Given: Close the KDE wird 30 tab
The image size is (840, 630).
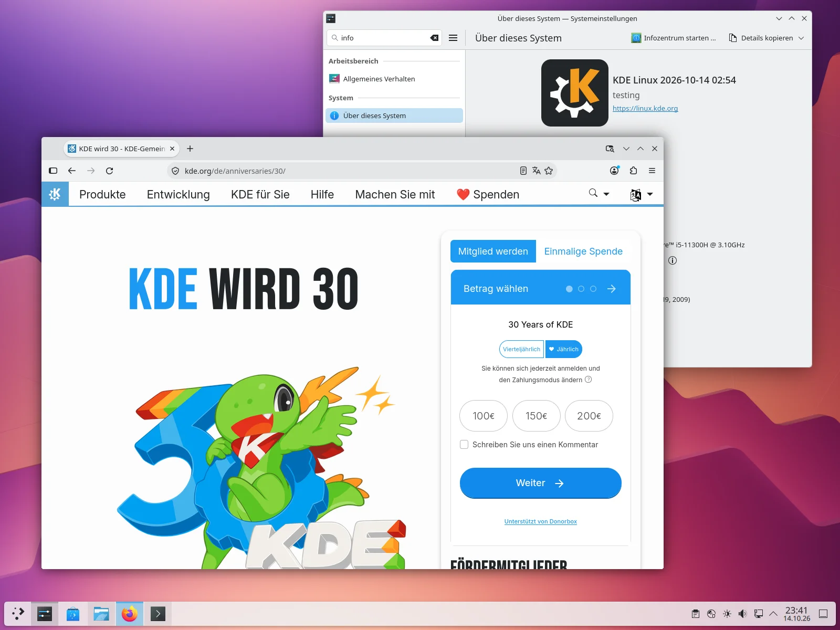Looking at the screenshot, I should point(172,149).
